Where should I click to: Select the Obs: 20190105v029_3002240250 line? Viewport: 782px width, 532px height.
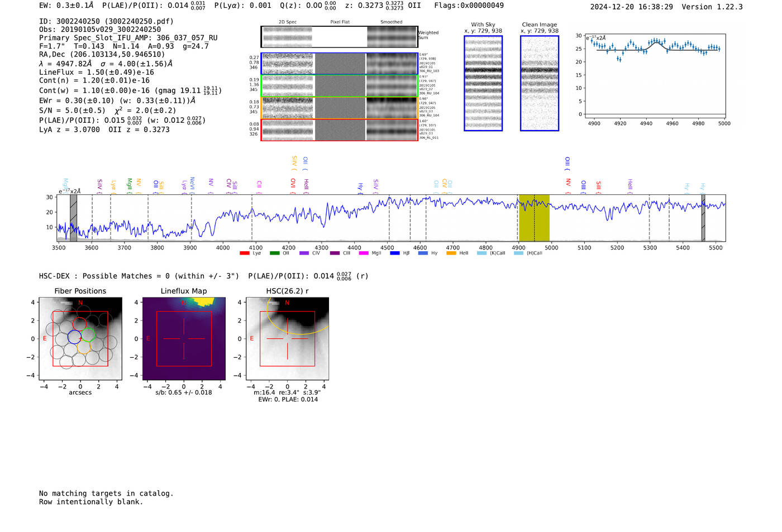100,30
